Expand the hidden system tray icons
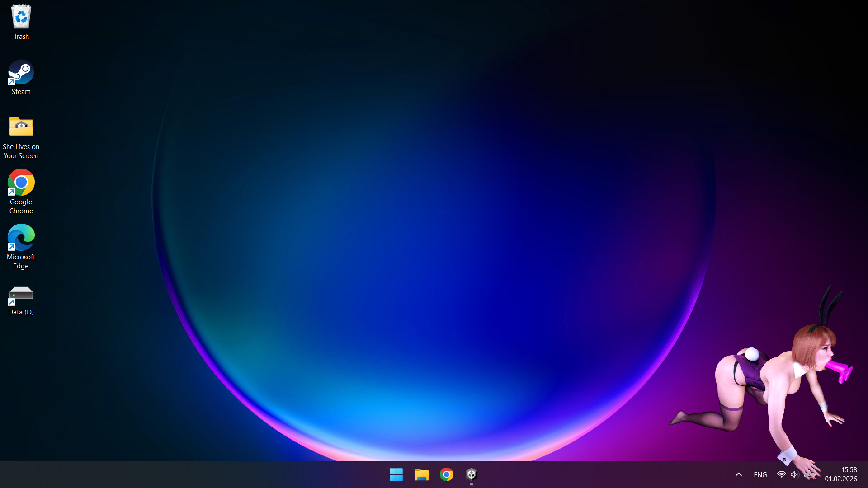Image resolution: width=868 pixels, height=488 pixels. pos(738,474)
